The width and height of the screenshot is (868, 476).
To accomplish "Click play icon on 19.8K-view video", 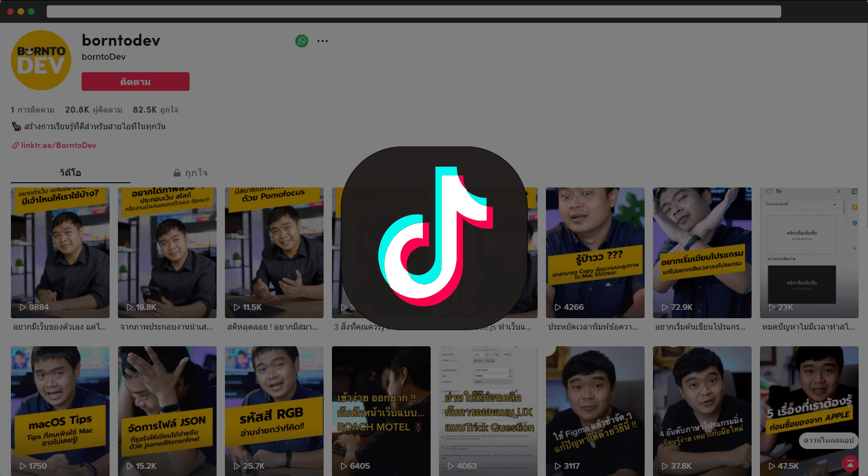I will point(130,307).
